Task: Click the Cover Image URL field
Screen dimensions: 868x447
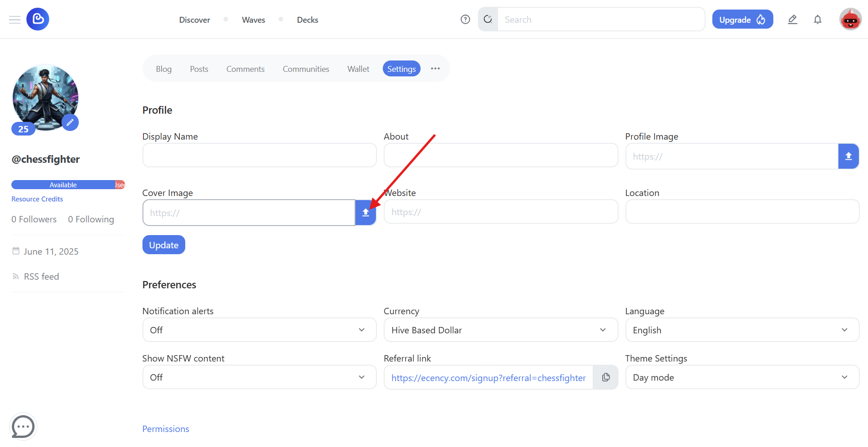Action: (x=249, y=212)
